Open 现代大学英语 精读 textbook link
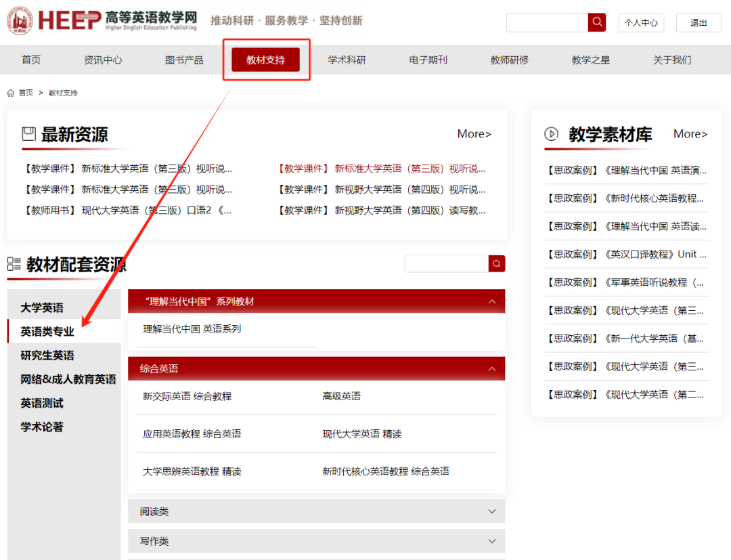Viewport: 731px width, 560px height. coord(362,433)
